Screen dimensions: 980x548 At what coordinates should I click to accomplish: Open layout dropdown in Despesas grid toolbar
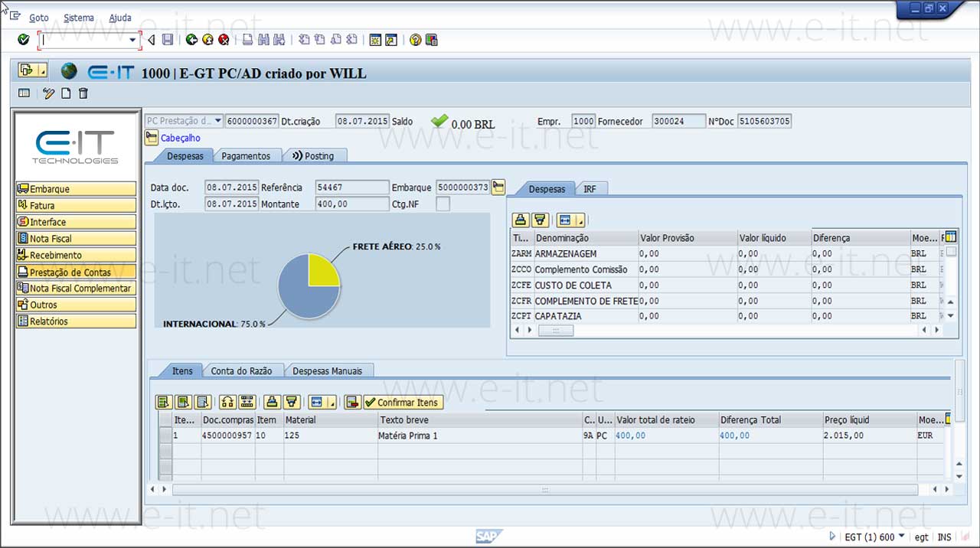point(580,220)
